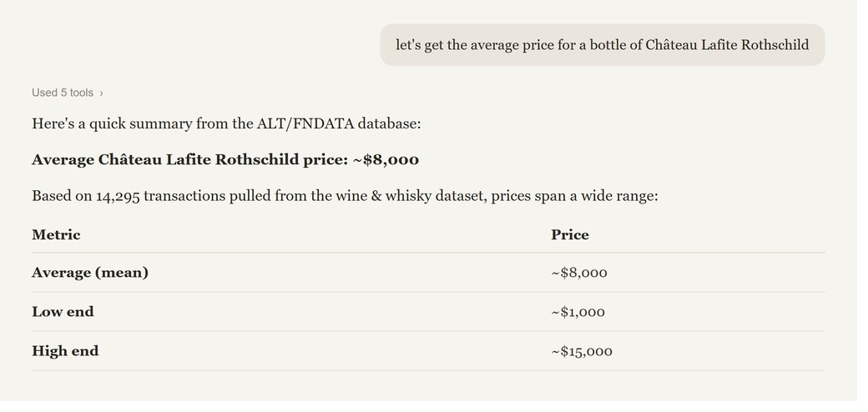Image resolution: width=868 pixels, height=412 pixels.
Task: Select the ~$1,000 table cell
Action: 578,313
